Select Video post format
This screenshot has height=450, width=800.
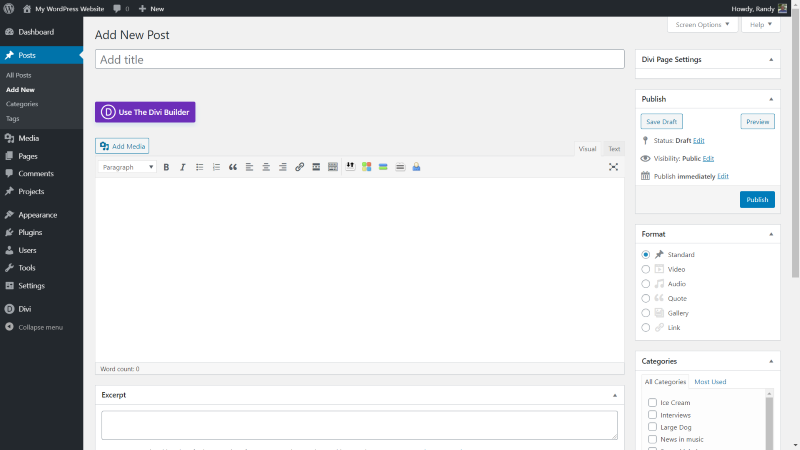[645, 269]
